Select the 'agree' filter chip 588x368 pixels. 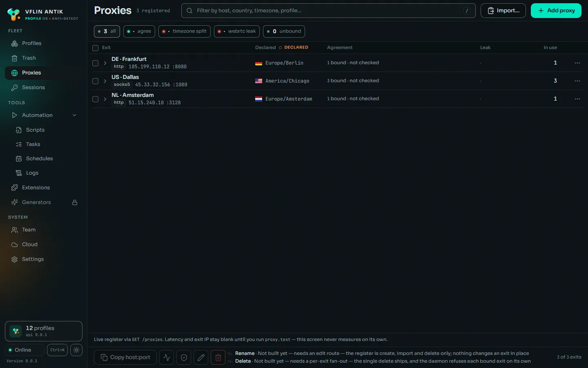pos(139,31)
